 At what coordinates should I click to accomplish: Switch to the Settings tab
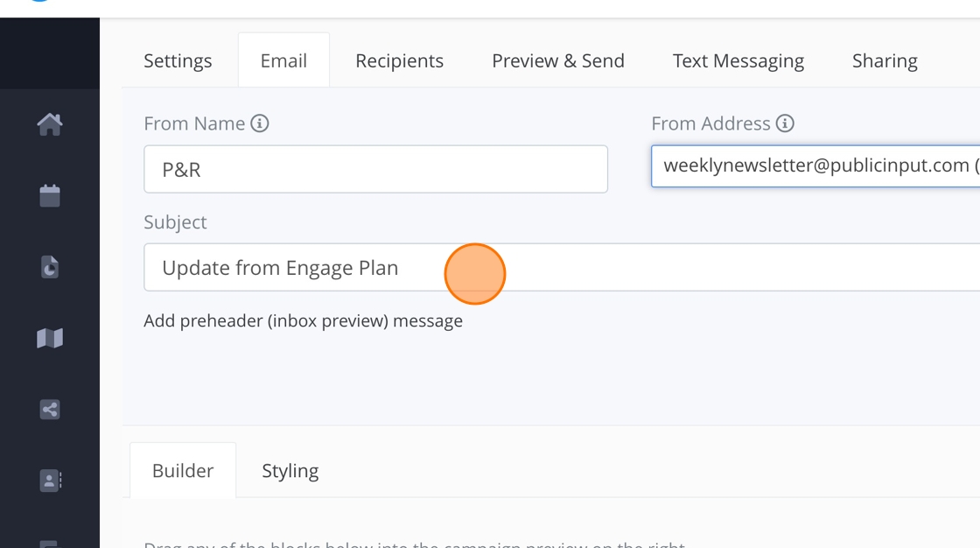click(178, 60)
